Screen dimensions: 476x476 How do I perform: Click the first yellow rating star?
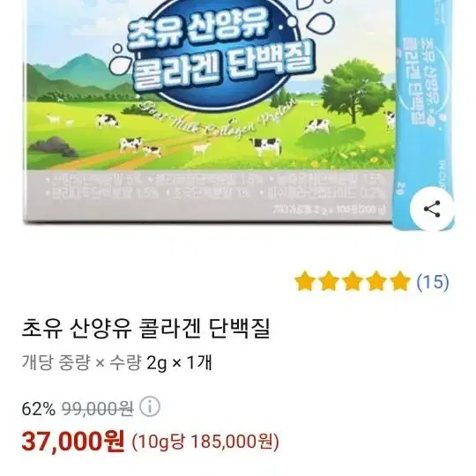pos(304,281)
